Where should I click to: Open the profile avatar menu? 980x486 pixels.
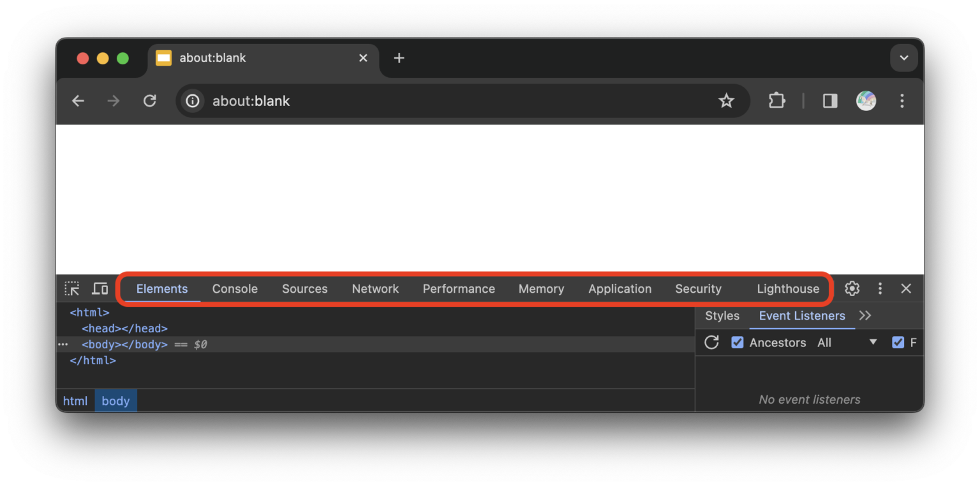point(866,101)
